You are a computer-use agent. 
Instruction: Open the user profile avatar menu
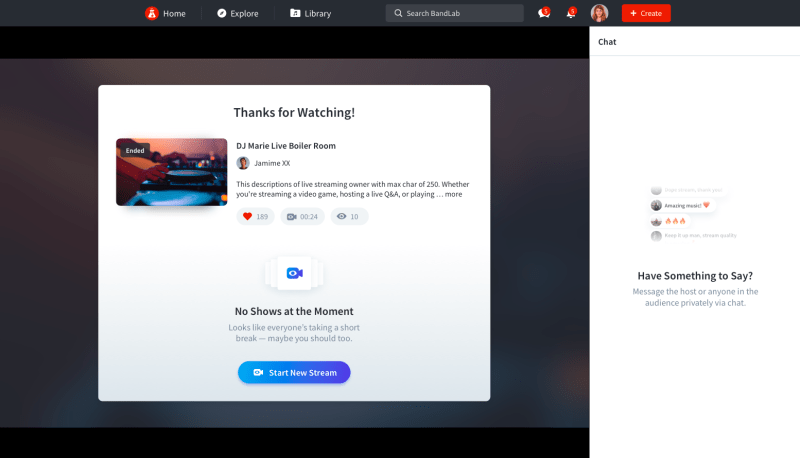point(599,13)
